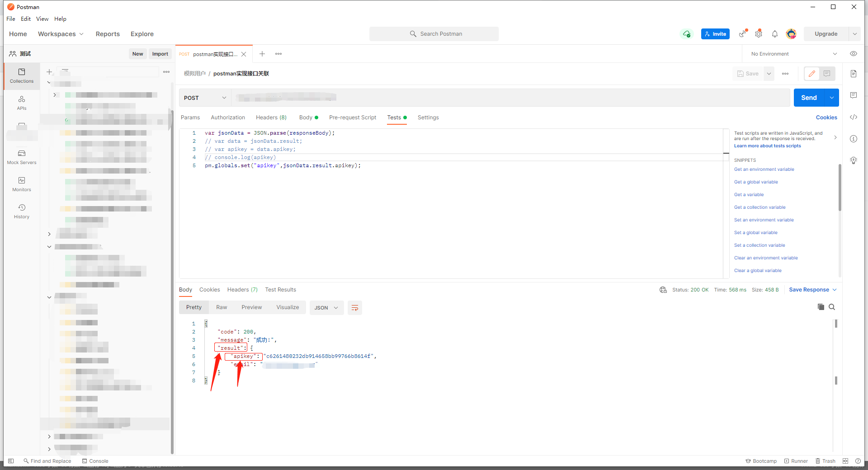
Task: Open user avatar menu
Action: click(x=791, y=34)
